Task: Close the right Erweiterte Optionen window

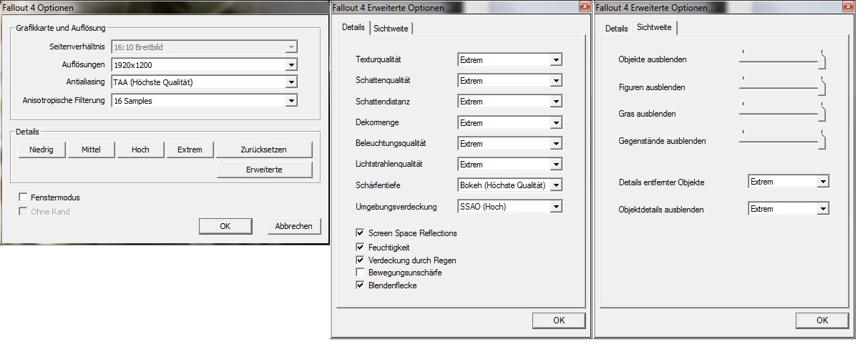Action: (848, 7)
